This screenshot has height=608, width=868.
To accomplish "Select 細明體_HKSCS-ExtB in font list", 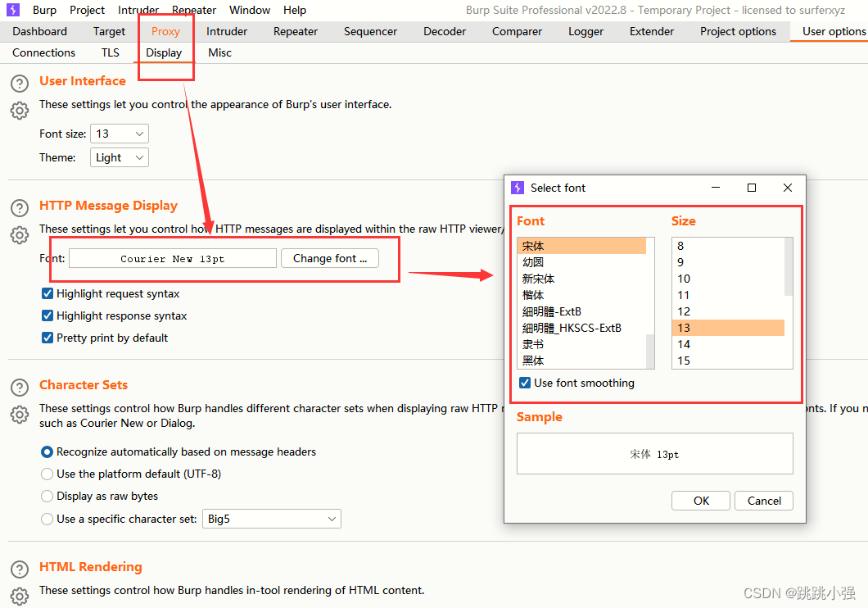I will coord(581,328).
